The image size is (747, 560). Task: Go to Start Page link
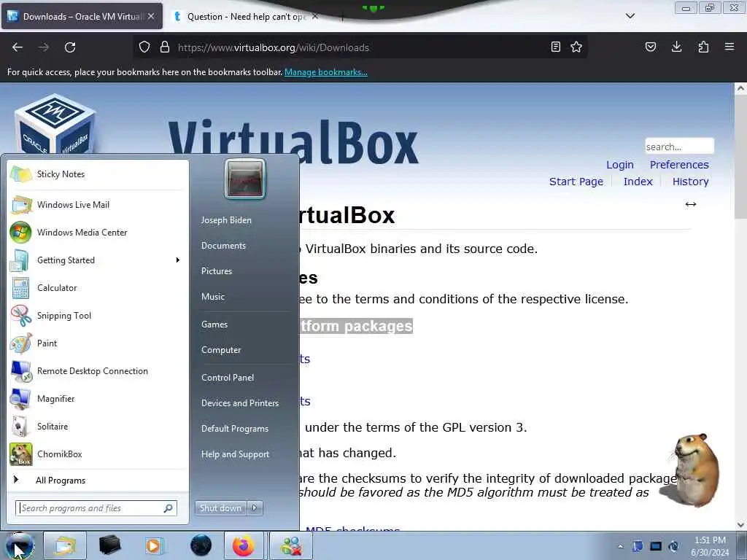pos(576,182)
